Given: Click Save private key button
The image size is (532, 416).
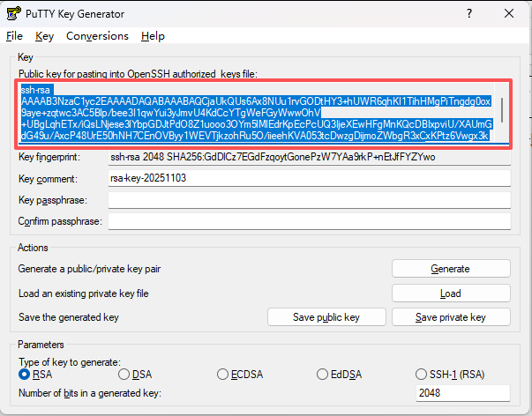Looking at the screenshot, I should pos(450,317).
